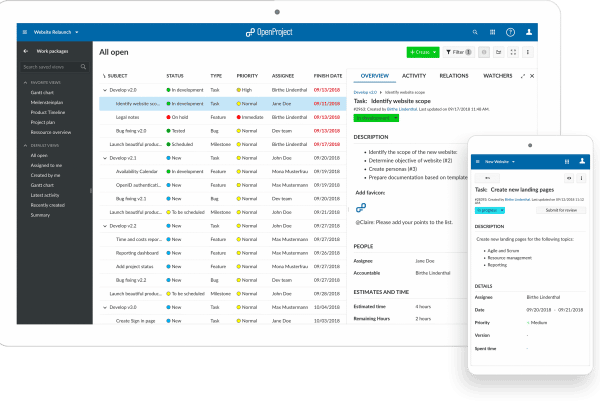This screenshot has height=403, width=600.
Task: Close the work package details pane
Action: click(532, 76)
